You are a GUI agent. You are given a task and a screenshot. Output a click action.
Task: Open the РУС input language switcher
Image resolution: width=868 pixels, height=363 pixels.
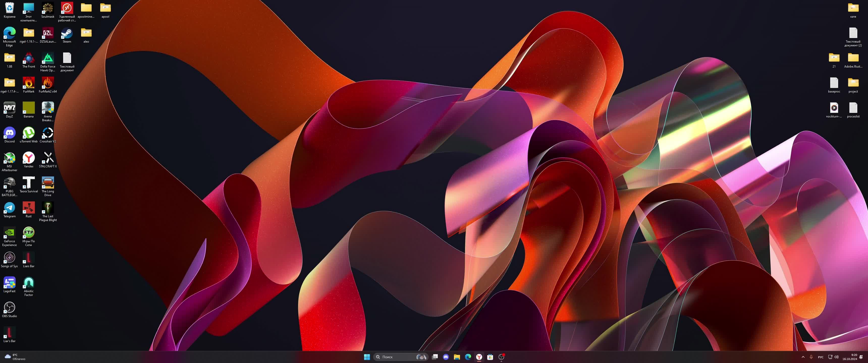point(821,357)
